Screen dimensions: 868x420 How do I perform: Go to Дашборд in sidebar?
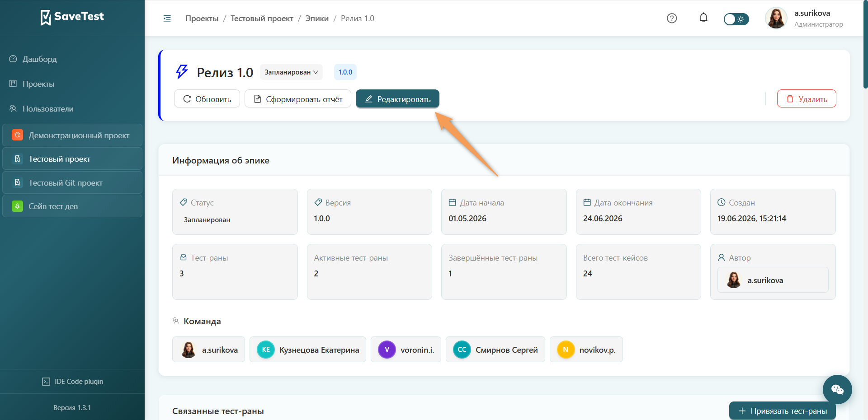coord(39,59)
